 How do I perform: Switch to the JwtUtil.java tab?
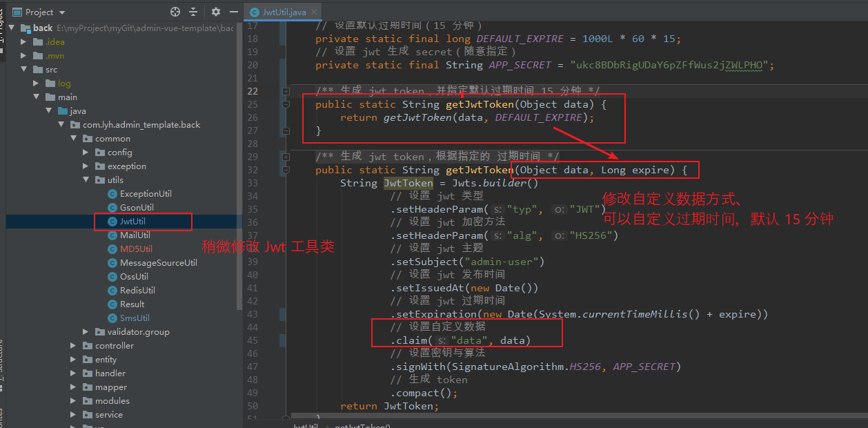pos(284,12)
